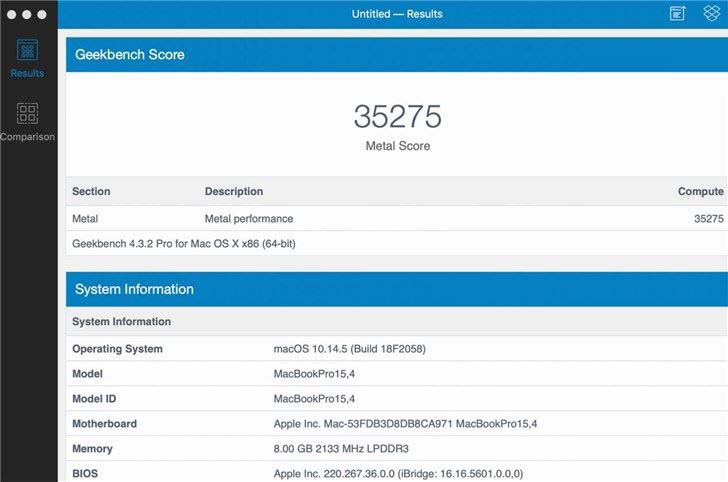The height and width of the screenshot is (482, 728).
Task: Click the red close window button
Action: point(12,14)
